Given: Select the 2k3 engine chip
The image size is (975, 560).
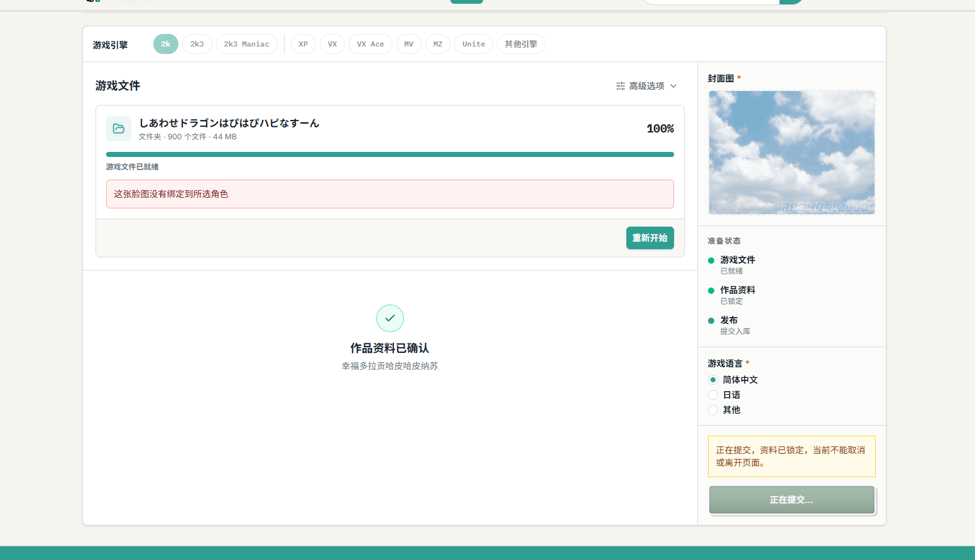Looking at the screenshot, I should 197,44.
